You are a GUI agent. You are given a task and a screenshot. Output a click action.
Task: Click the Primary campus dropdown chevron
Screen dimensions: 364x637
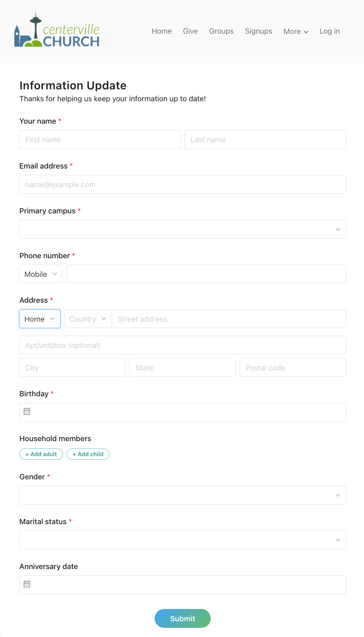337,229
